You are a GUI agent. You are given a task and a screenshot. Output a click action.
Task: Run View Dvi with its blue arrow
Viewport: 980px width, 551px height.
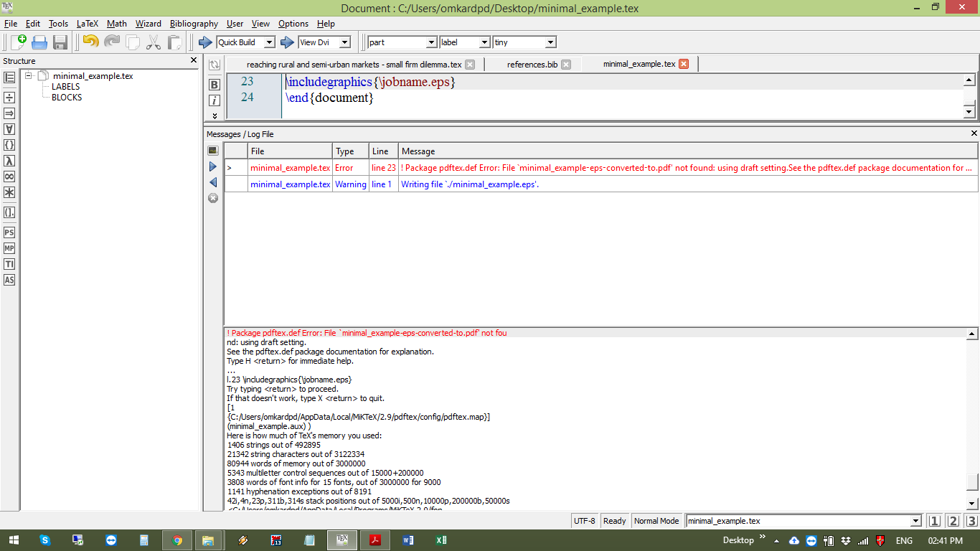pos(288,42)
